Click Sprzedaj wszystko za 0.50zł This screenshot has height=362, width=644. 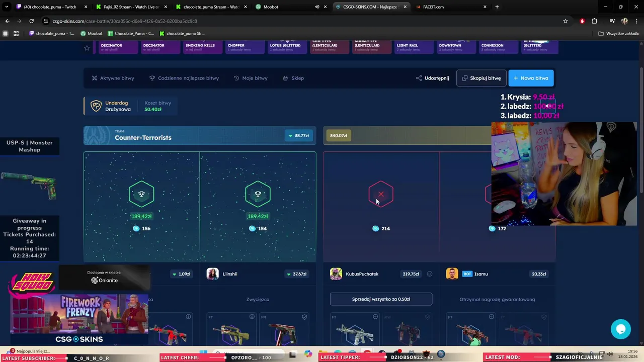click(x=381, y=299)
